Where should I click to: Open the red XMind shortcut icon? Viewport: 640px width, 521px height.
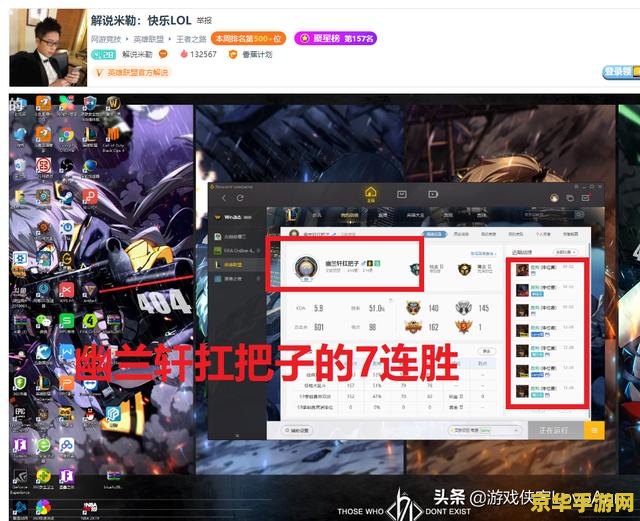point(67,290)
